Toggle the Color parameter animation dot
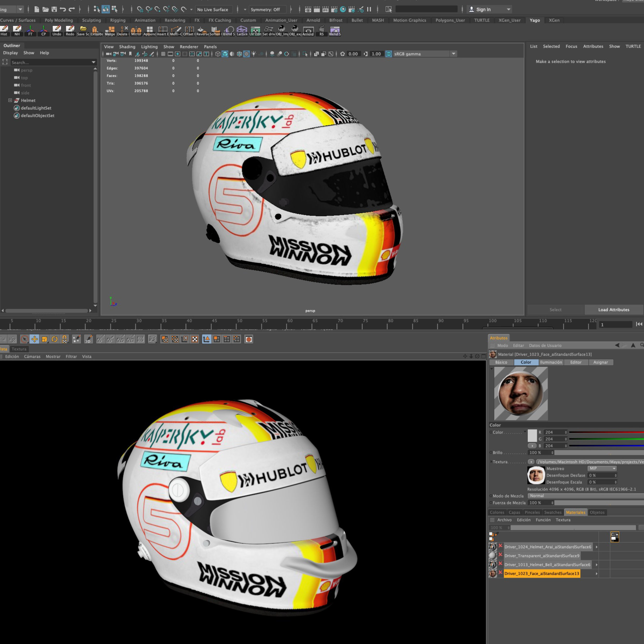The image size is (644, 644). pyautogui.click(x=491, y=432)
